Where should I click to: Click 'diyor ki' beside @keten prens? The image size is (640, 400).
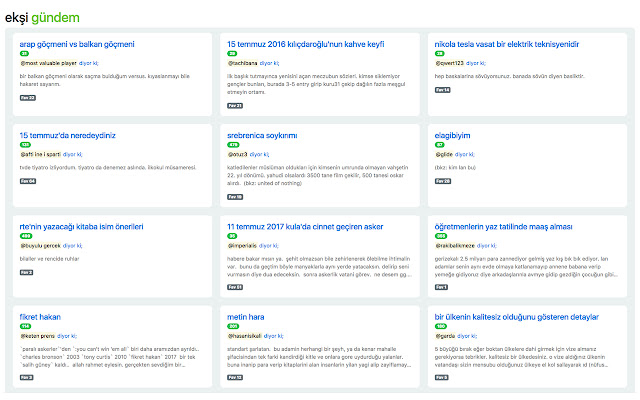pos(67,336)
